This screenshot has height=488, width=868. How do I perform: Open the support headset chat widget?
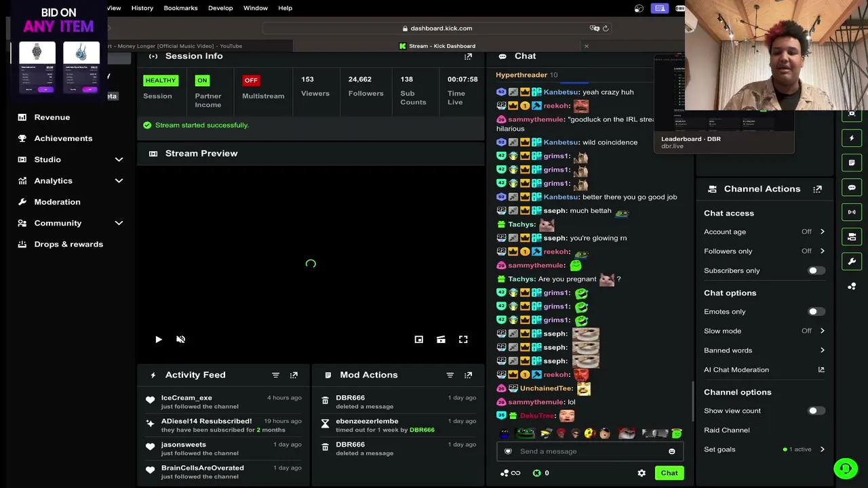846,468
